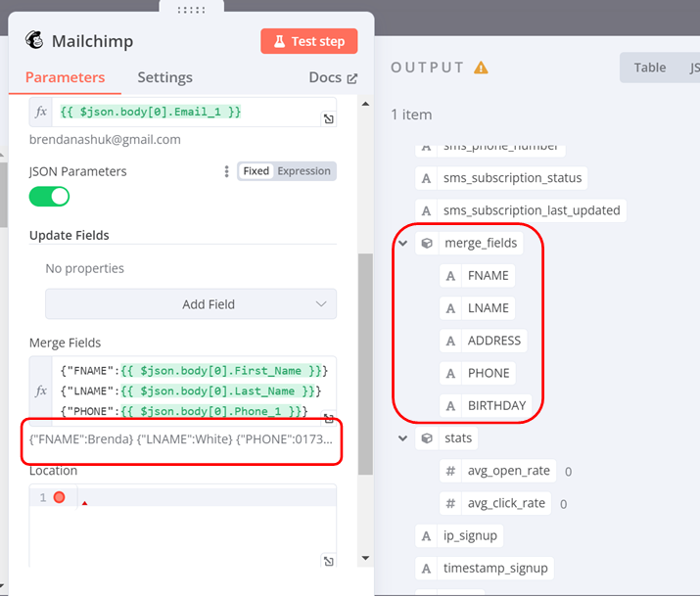Click the output warning triangle icon
Screen dimensions: 700x597
click(481, 68)
